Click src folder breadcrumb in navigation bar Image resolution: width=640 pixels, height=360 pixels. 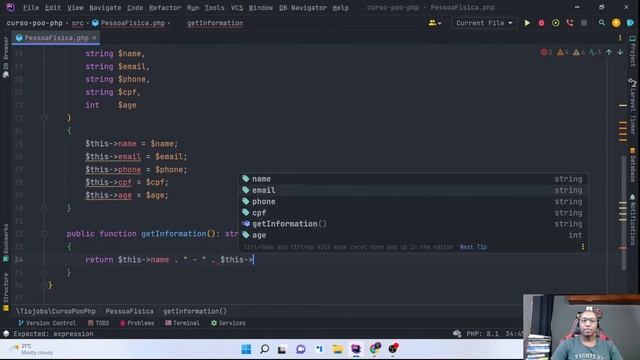(x=78, y=23)
